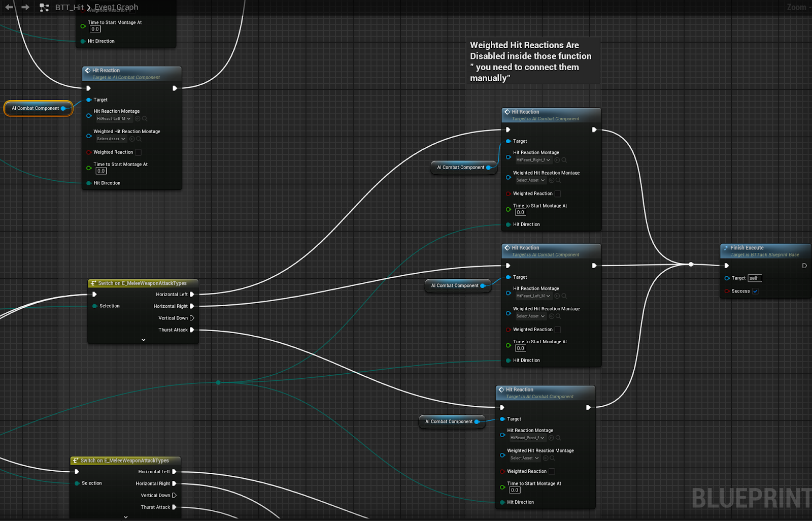Toggle Weighted Reaction checkbox in HitReact_Left_M node nearest Finish Execute
Screen dimensions: 812x521
[x=558, y=330]
